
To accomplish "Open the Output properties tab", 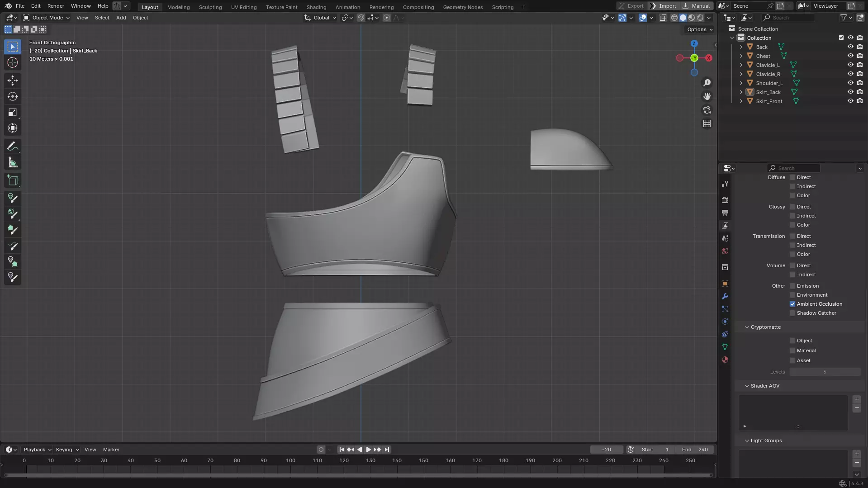I will pos(725,213).
